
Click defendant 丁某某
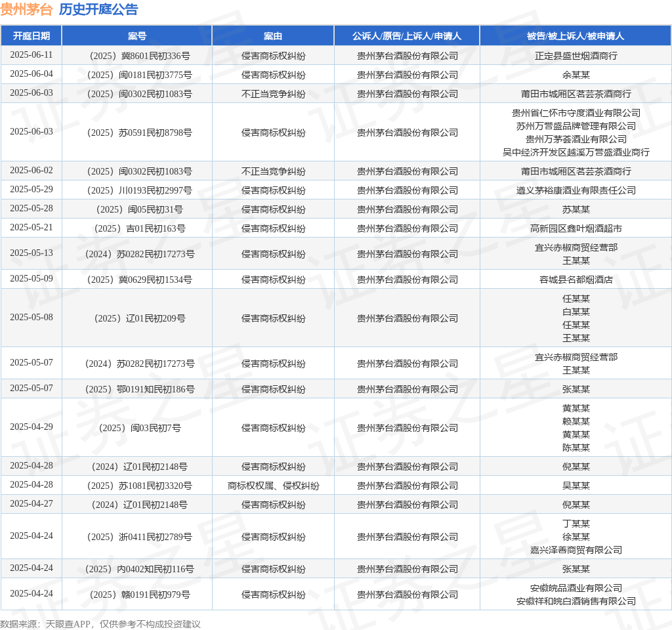(576, 524)
